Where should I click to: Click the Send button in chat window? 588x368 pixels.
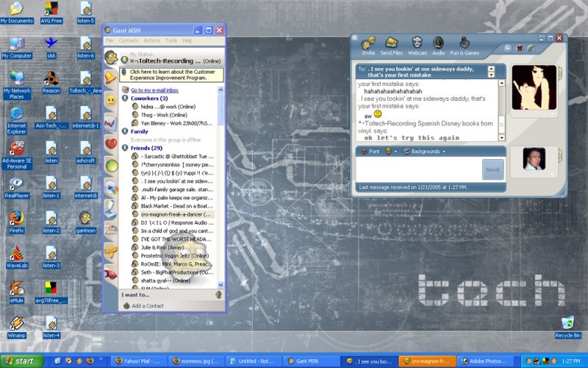pos(492,169)
